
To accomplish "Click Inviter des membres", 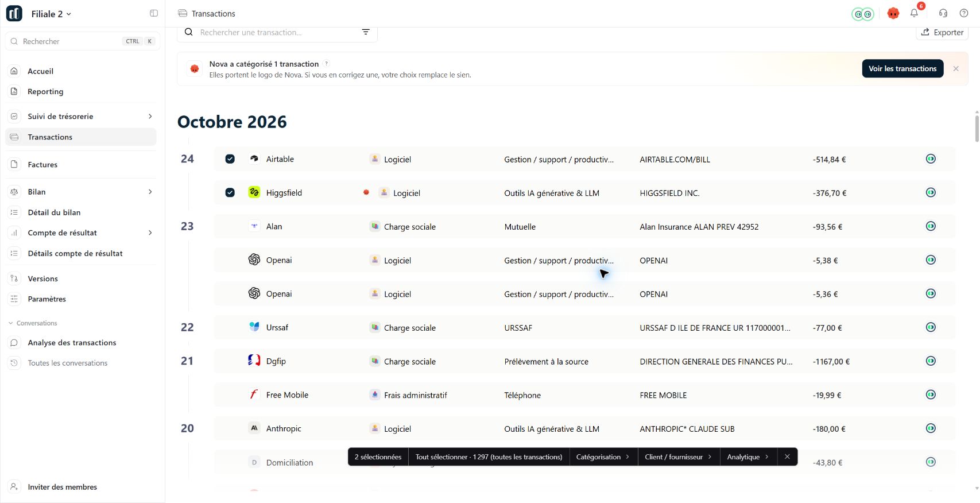I will pyautogui.click(x=81, y=487).
